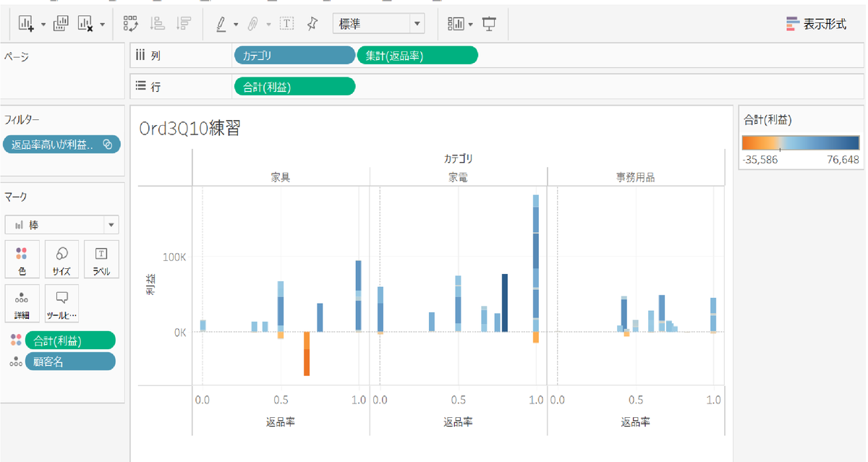Click the 100K axis label
Screen dimensions: 868x462
[174, 257]
